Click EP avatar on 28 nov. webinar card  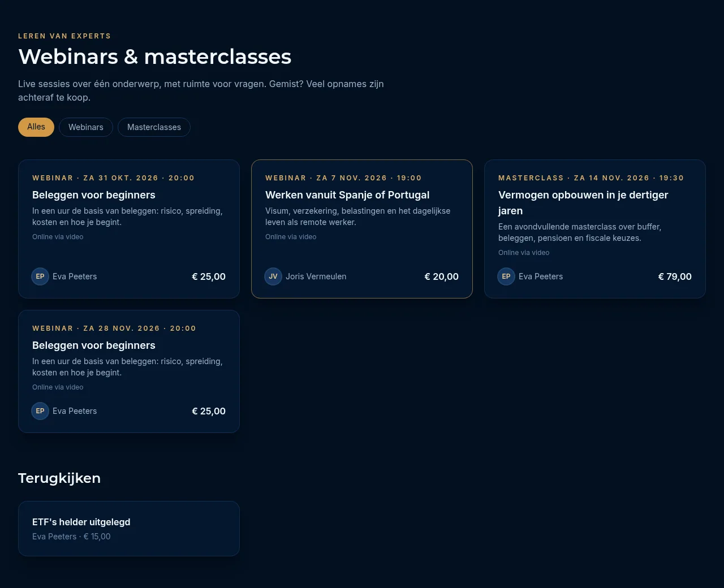tap(40, 411)
